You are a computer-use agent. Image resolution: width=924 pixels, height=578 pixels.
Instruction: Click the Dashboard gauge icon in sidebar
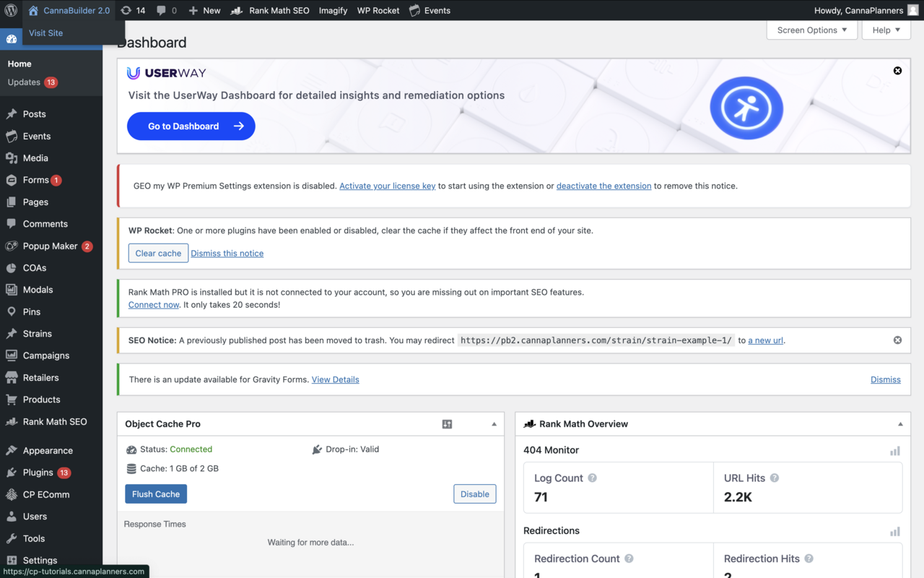11,39
